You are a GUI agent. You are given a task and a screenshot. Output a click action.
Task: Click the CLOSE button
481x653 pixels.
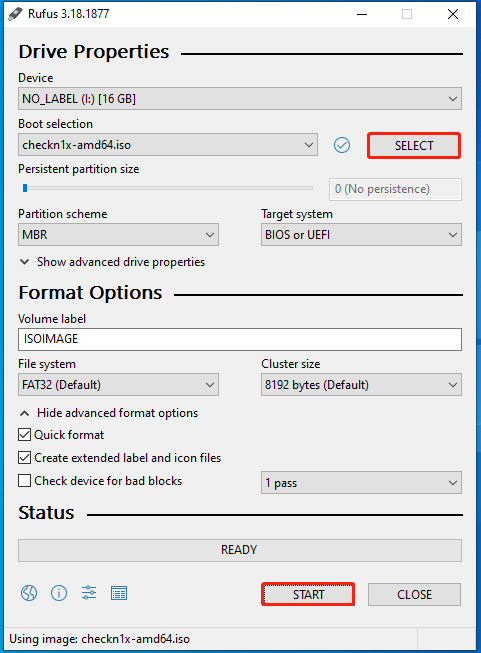(x=414, y=594)
